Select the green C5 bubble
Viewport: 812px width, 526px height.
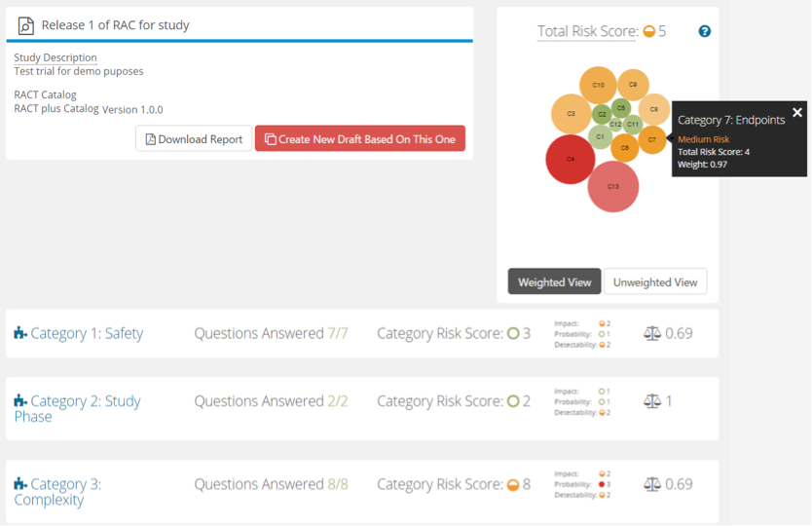tap(621, 108)
